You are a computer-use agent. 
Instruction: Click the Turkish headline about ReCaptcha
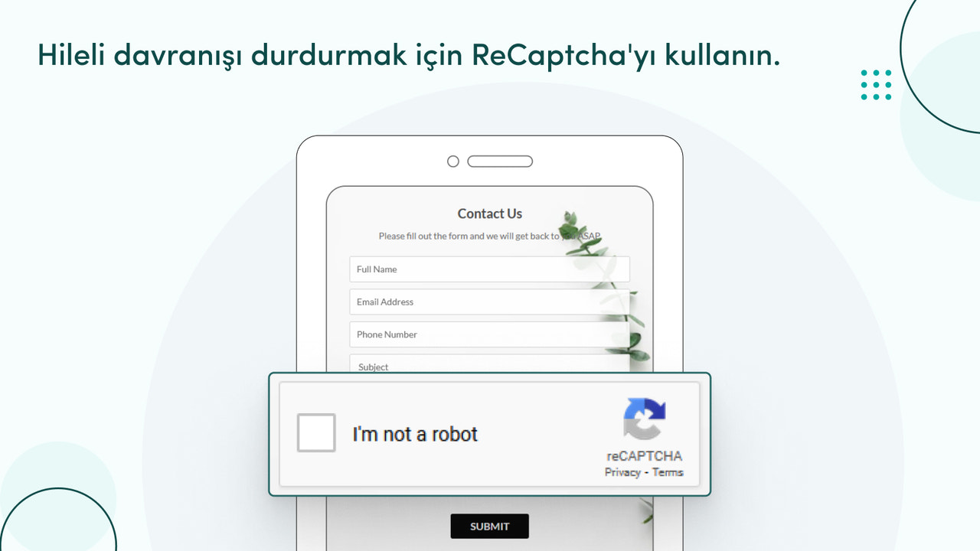(409, 55)
